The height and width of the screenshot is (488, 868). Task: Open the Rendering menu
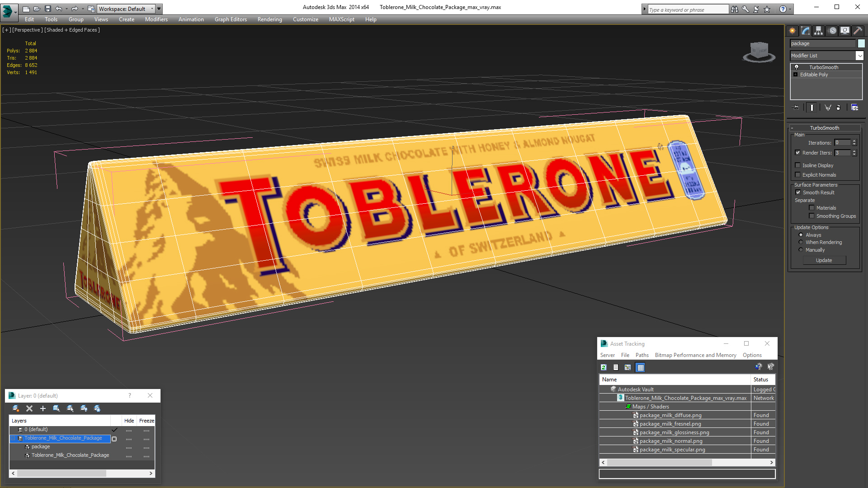tap(270, 19)
